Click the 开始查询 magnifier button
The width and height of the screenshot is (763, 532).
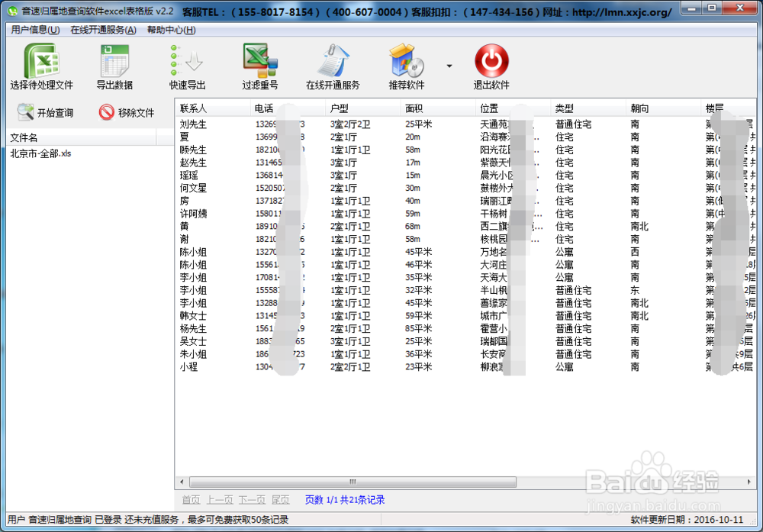(45, 112)
